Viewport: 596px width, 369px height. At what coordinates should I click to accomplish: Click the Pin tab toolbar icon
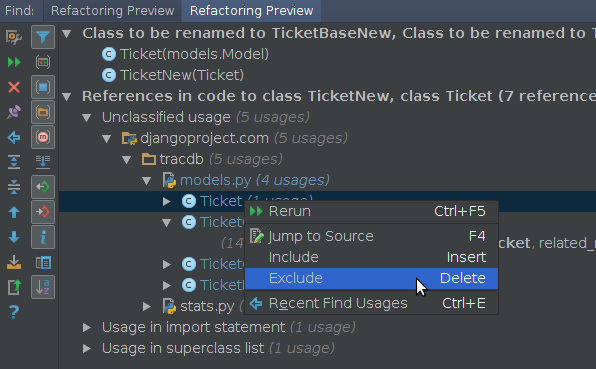point(14,112)
